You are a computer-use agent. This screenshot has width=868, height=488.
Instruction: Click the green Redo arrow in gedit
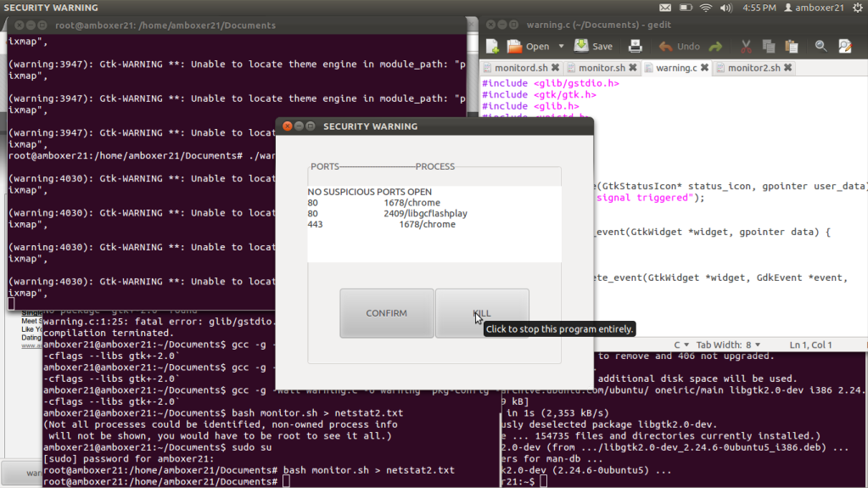point(716,47)
